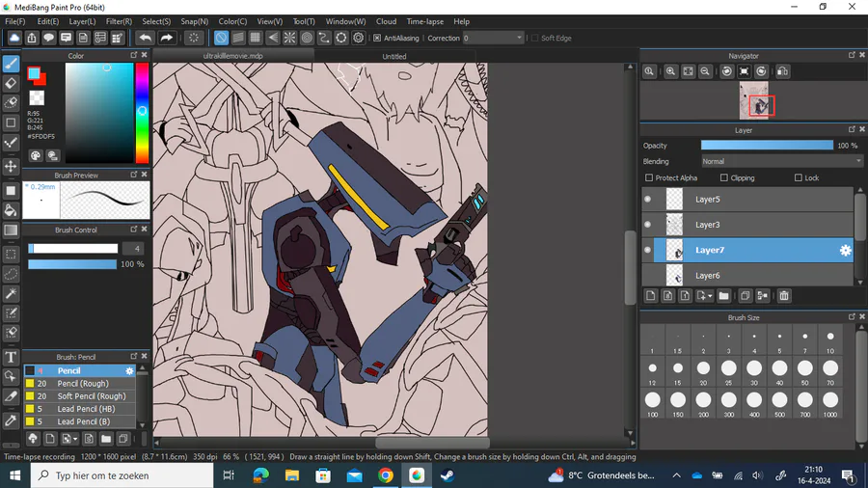
Task: Click rotate left icon in Navigator
Action: point(727,71)
